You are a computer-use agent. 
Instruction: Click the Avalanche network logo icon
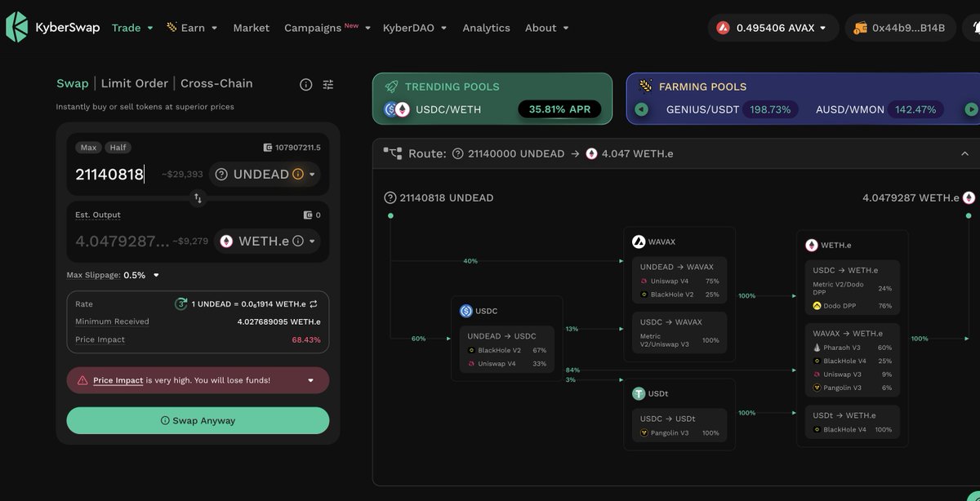click(x=723, y=28)
